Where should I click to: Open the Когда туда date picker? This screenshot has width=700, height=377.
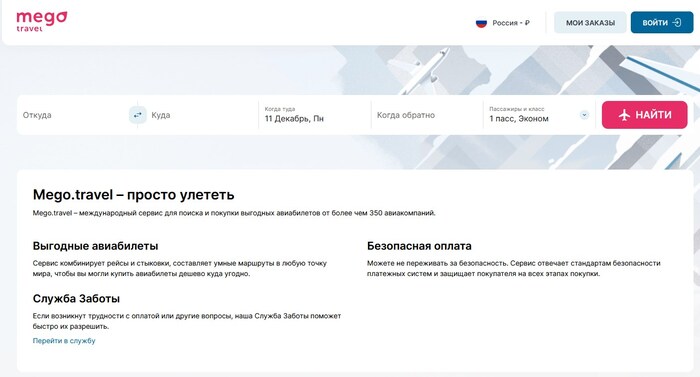click(x=314, y=115)
